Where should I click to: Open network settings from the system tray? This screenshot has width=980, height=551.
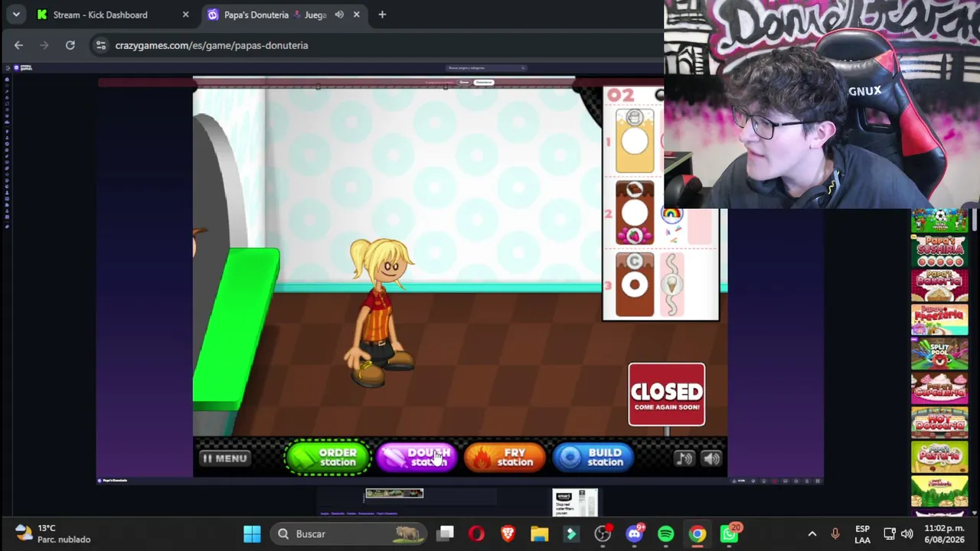pyautogui.click(x=890, y=533)
